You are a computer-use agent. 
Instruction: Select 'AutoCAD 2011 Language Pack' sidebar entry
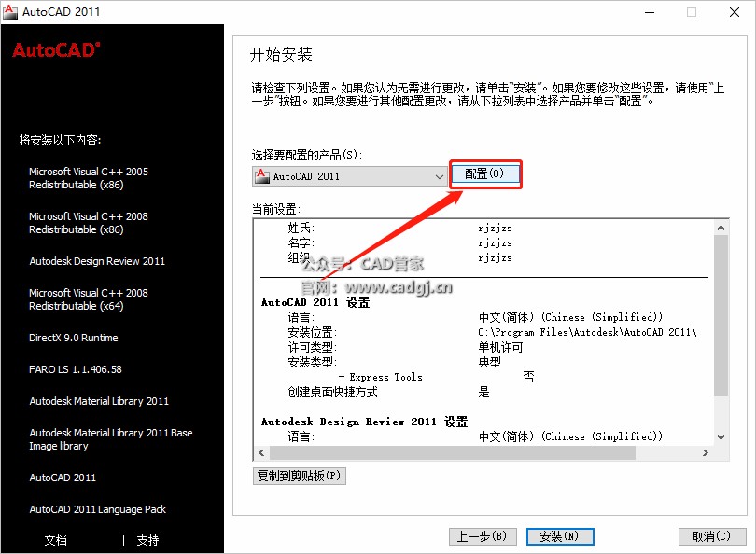tap(97, 509)
